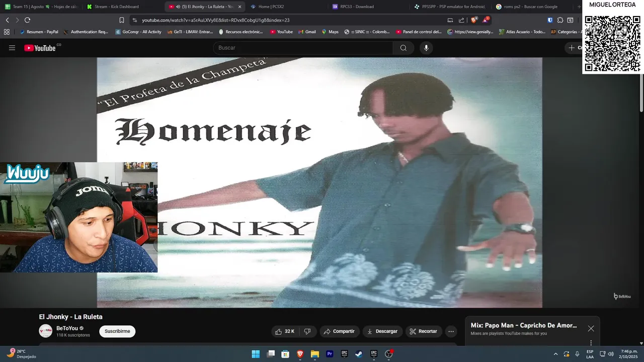Open the BeToYou channel name link
644x362 pixels.
click(67, 328)
